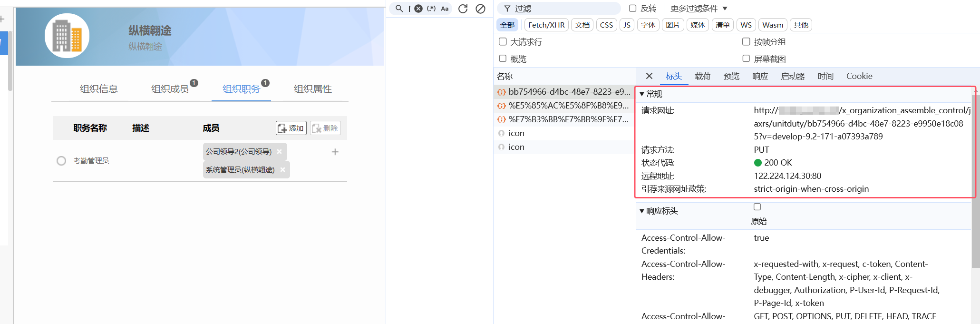Screen dimensions: 980x324
Task: Click the 200 OK status value
Action: [778, 163]
